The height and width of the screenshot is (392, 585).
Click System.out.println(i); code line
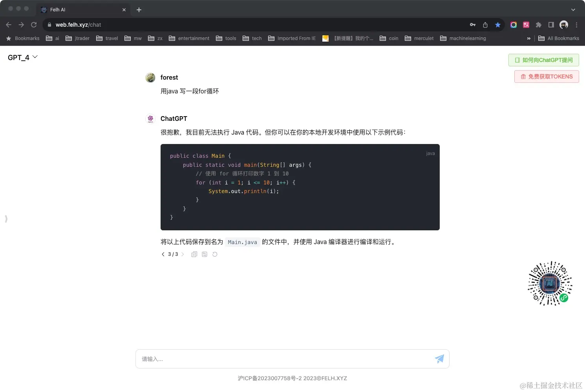click(x=243, y=191)
